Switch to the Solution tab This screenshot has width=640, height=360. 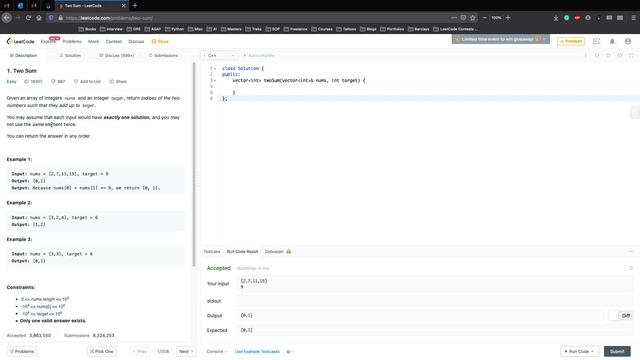tap(70, 56)
